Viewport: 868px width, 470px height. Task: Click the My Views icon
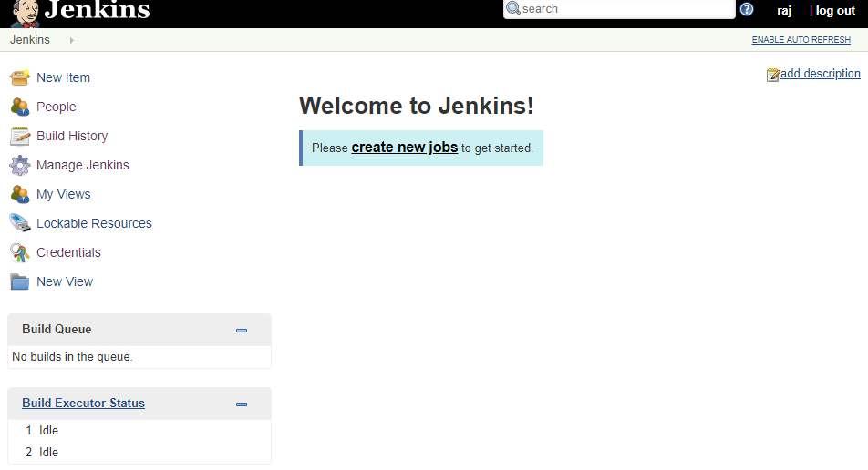(20, 195)
